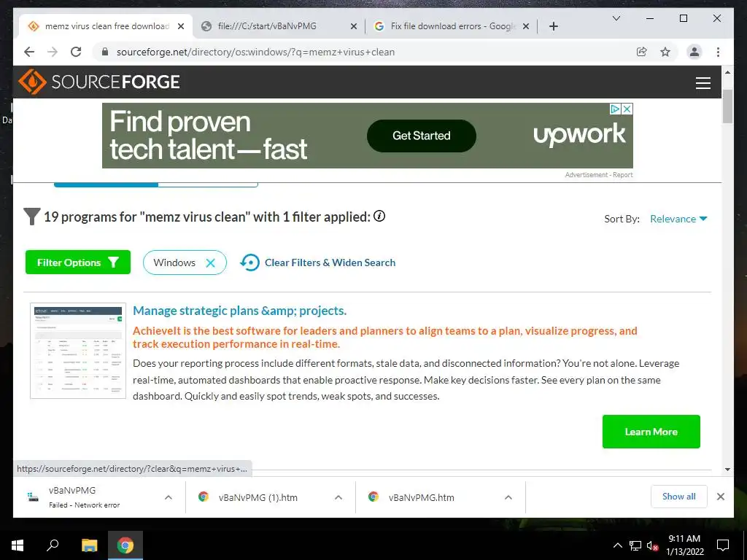This screenshot has height=560, width=747.
Task: Open the notification center icon
Action: pos(723,545)
